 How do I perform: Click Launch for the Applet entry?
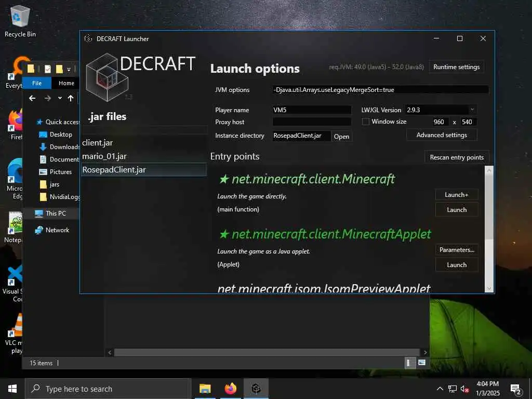point(457,264)
